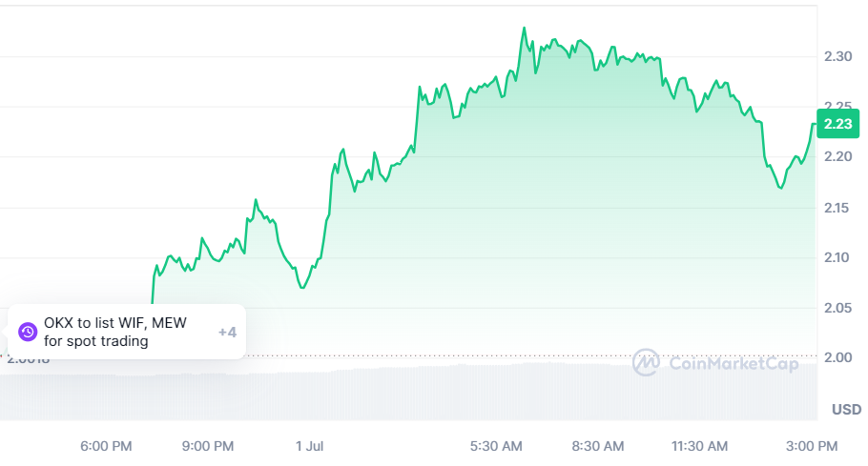Click the CoinMarketCap watermark text
The height and width of the screenshot is (466, 868).
[733, 363]
